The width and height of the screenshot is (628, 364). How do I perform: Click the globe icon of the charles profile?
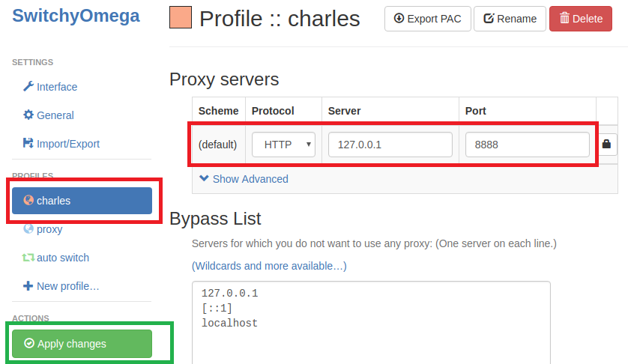click(x=28, y=200)
